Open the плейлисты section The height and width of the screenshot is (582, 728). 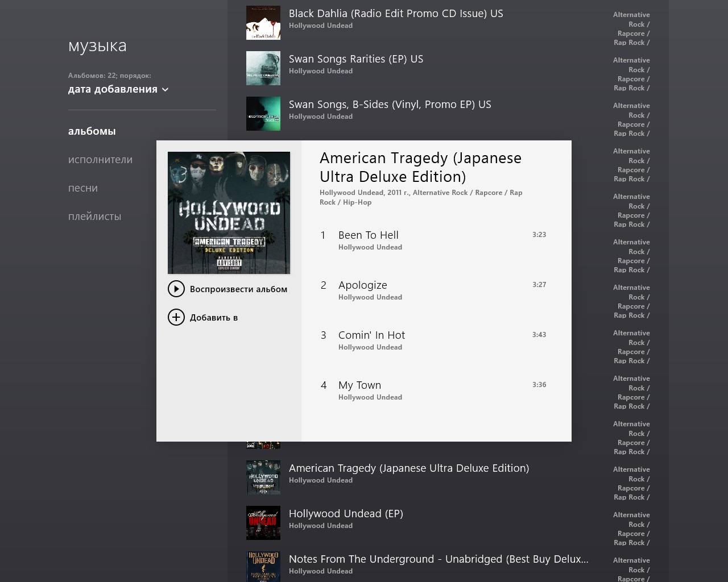click(x=94, y=217)
